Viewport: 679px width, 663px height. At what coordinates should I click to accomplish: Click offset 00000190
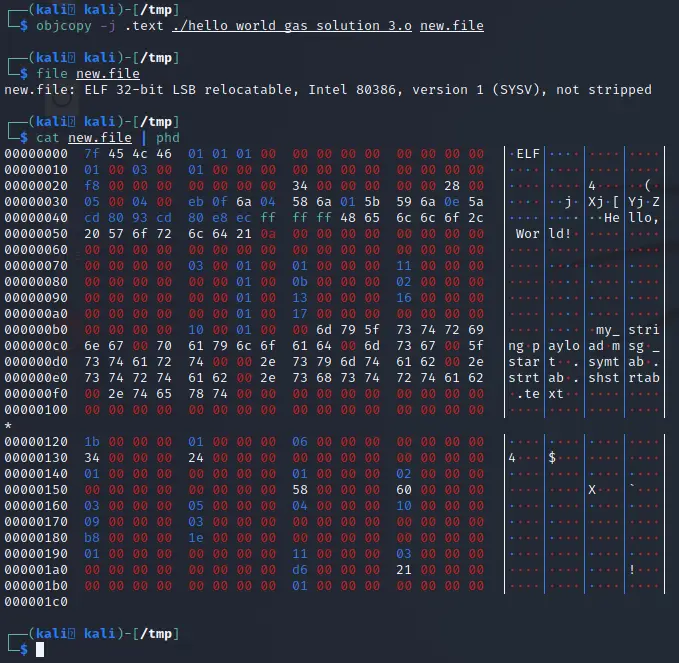(x=36, y=554)
